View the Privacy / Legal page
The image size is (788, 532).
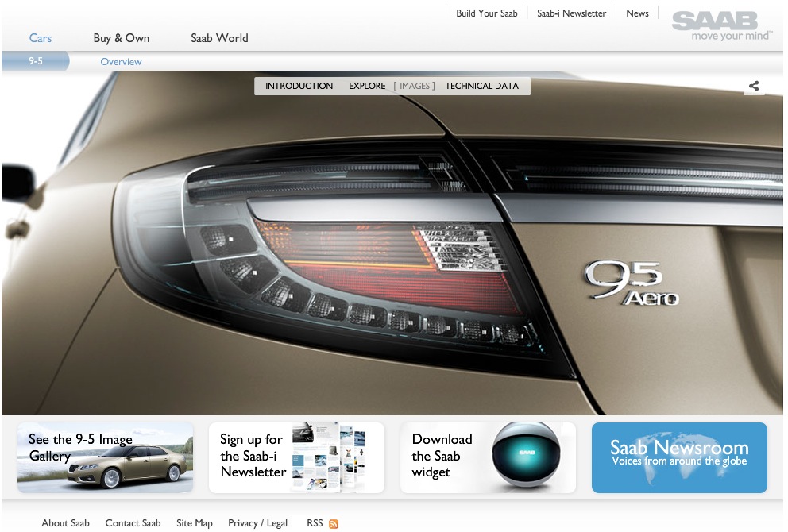258,523
